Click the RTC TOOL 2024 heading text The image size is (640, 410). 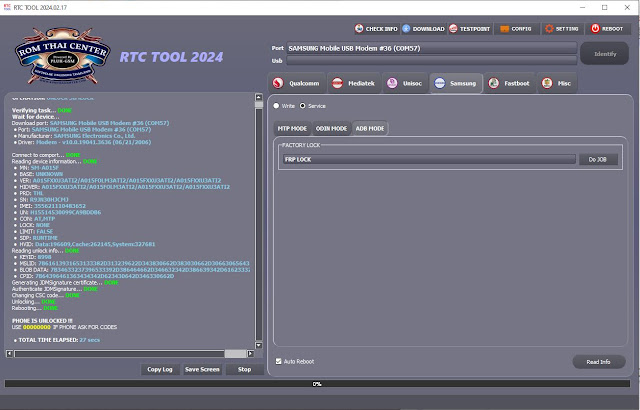click(x=171, y=57)
